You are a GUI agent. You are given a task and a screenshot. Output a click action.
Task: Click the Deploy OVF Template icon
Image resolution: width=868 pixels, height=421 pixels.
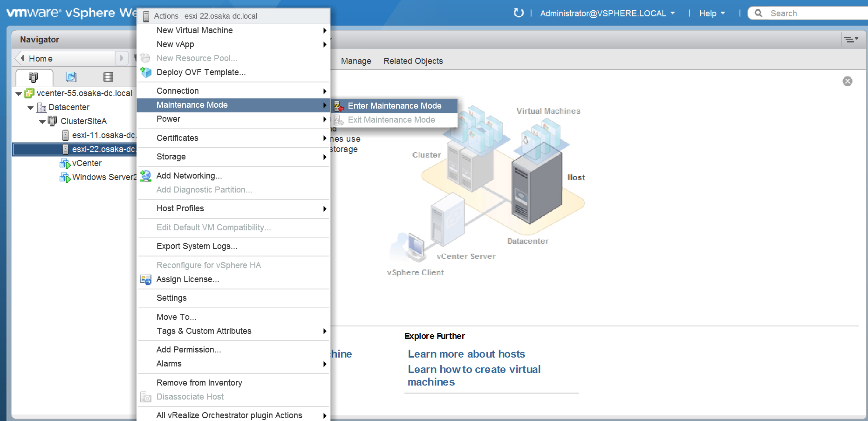[146, 72]
